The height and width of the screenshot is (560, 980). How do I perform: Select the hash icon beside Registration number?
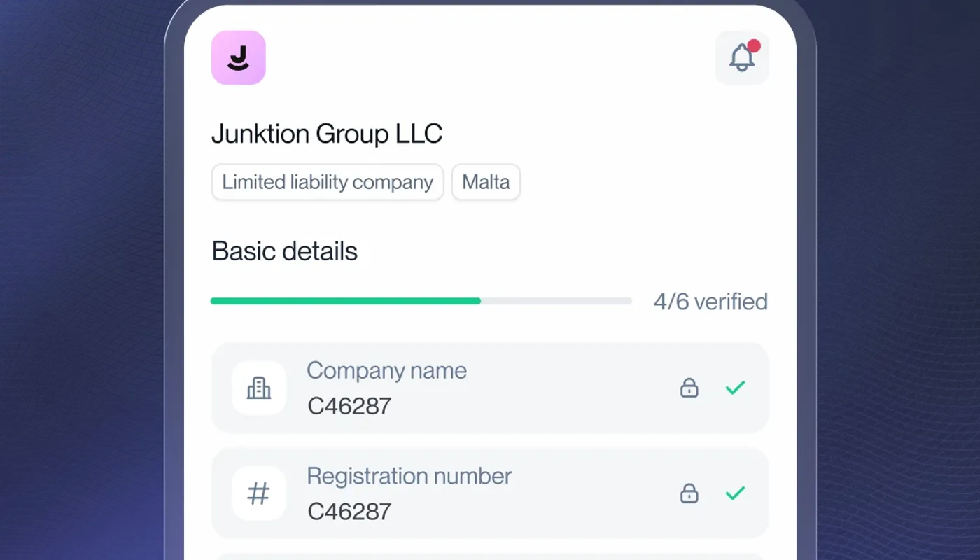pyautogui.click(x=259, y=493)
